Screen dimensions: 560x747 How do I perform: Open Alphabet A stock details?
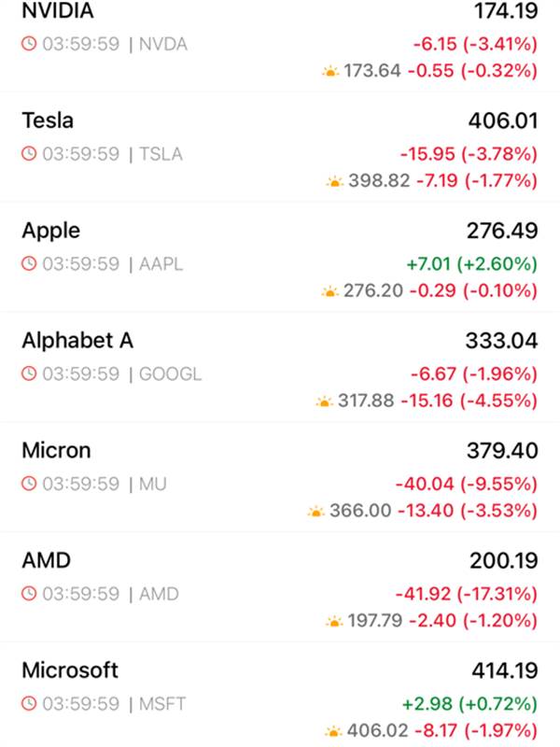click(x=77, y=341)
